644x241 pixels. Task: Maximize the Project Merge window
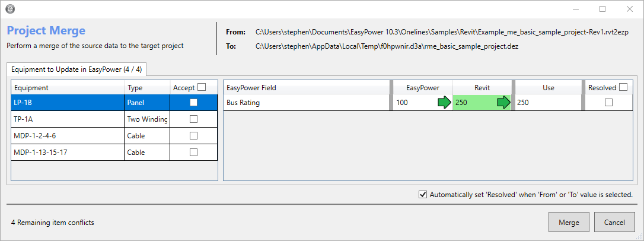pos(602,9)
